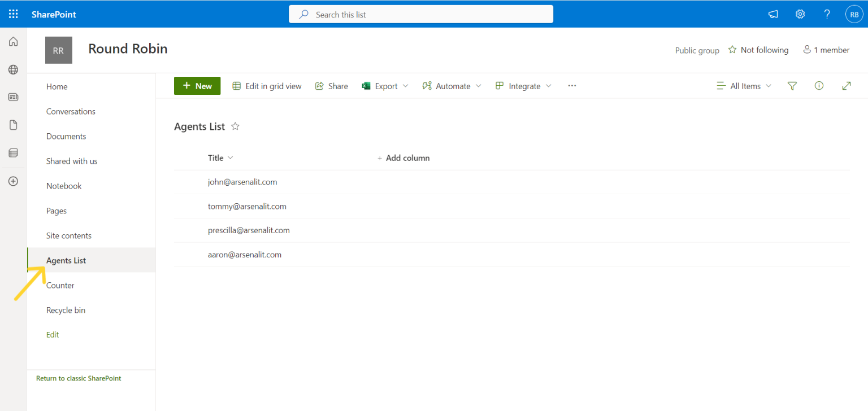Image resolution: width=868 pixels, height=411 pixels.
Task: Toggle following the Round Robin site
Action: pos(758,50)
